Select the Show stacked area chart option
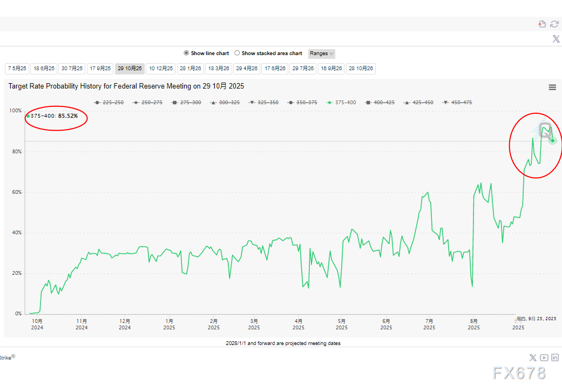The width and height of the screenshot is (562, 392). [237, 53]
